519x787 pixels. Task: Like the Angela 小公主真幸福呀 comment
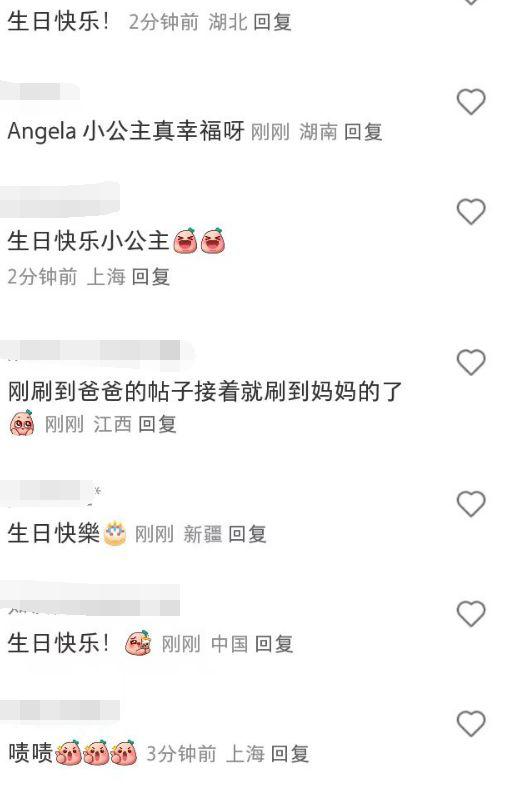click(x=471, y=101)
